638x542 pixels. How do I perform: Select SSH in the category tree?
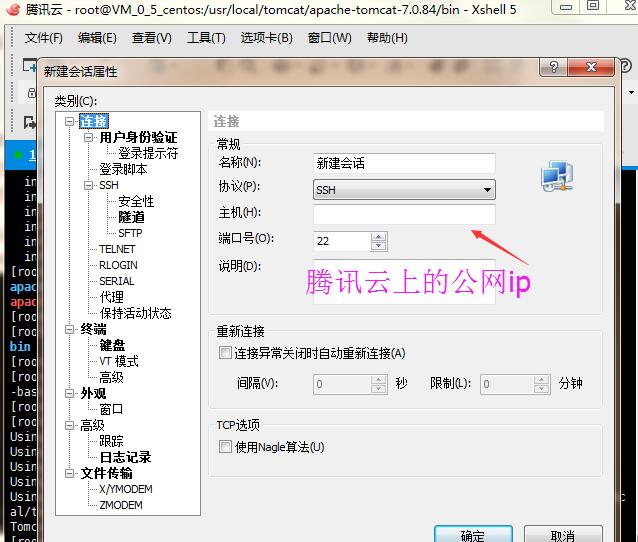[109, 186]
